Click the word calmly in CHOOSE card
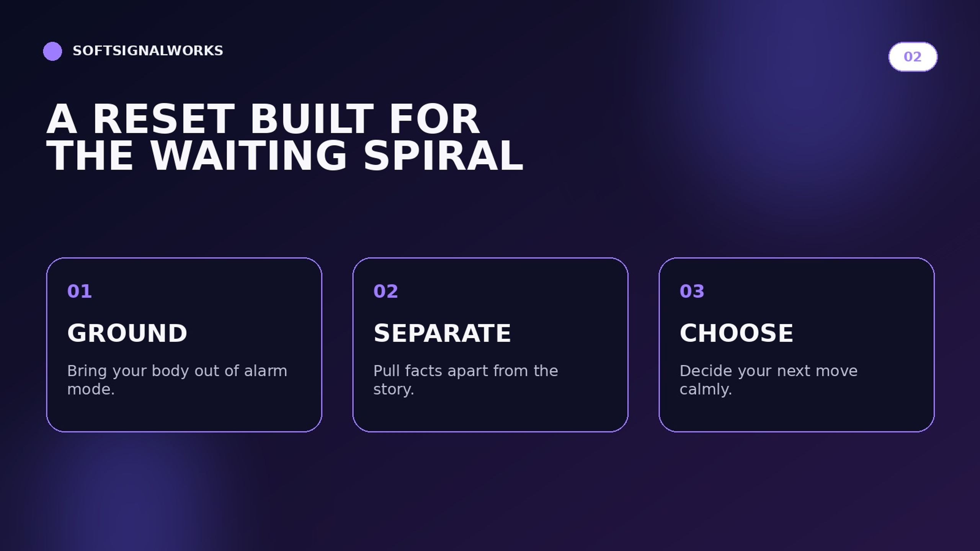 pyautogui.click(x=706, y=390)
